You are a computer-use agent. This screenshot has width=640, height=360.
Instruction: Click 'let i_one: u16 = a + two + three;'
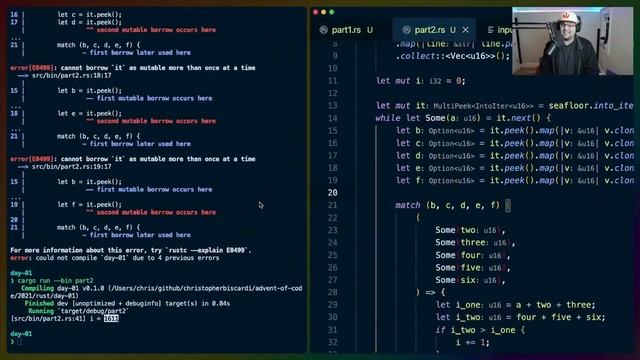(x=516, y=305)
